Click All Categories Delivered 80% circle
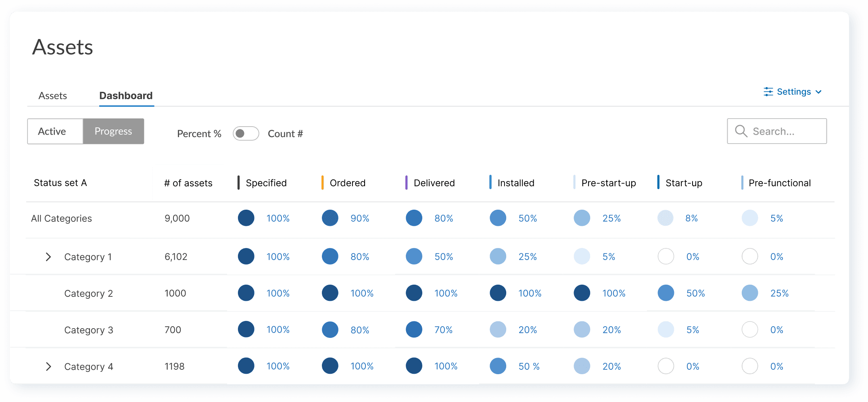Viewport: 868px width, 402px height. pyautogui.click(x=414, y=218)
